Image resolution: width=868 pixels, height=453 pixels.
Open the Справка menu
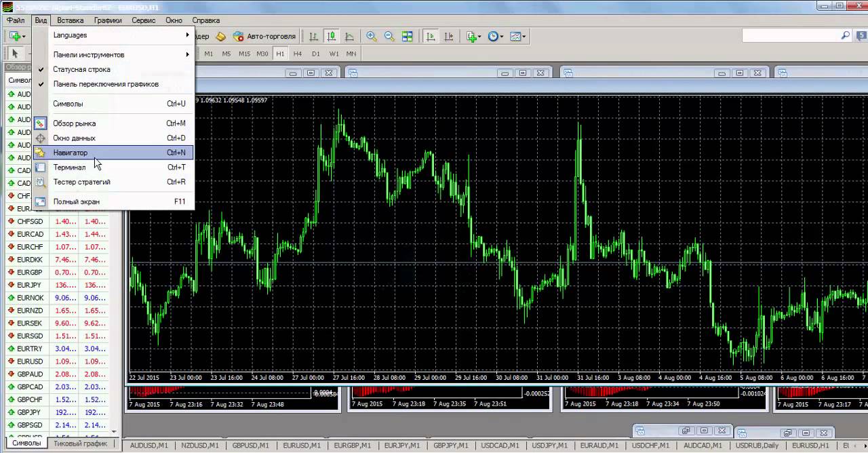[206, 20]
